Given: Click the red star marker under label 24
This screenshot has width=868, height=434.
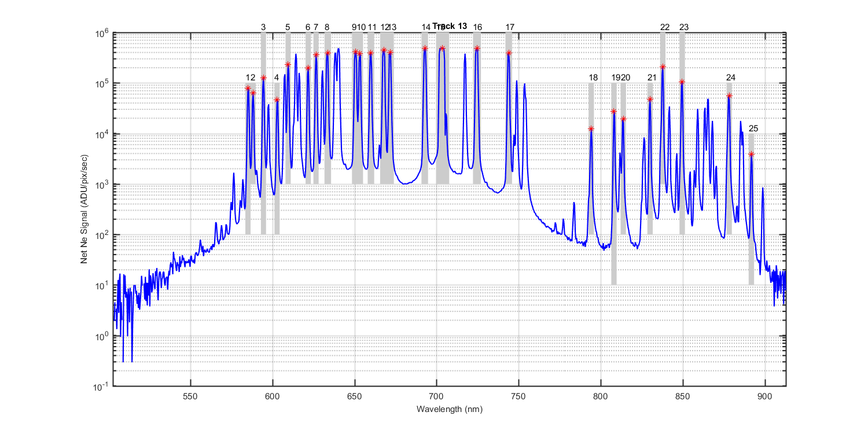Looking at the screenshot, I should pyautogui.click(x=729, y=96).
